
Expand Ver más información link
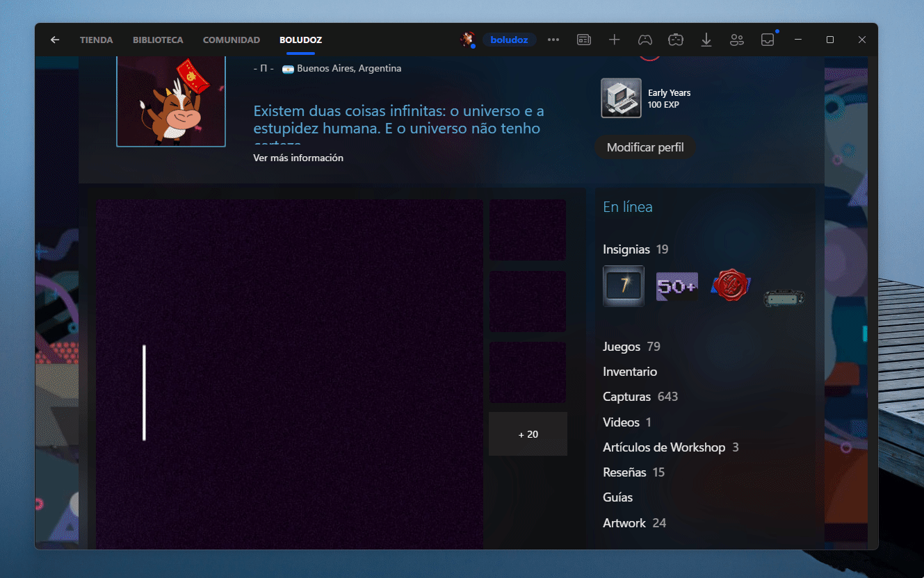[298, 158]
